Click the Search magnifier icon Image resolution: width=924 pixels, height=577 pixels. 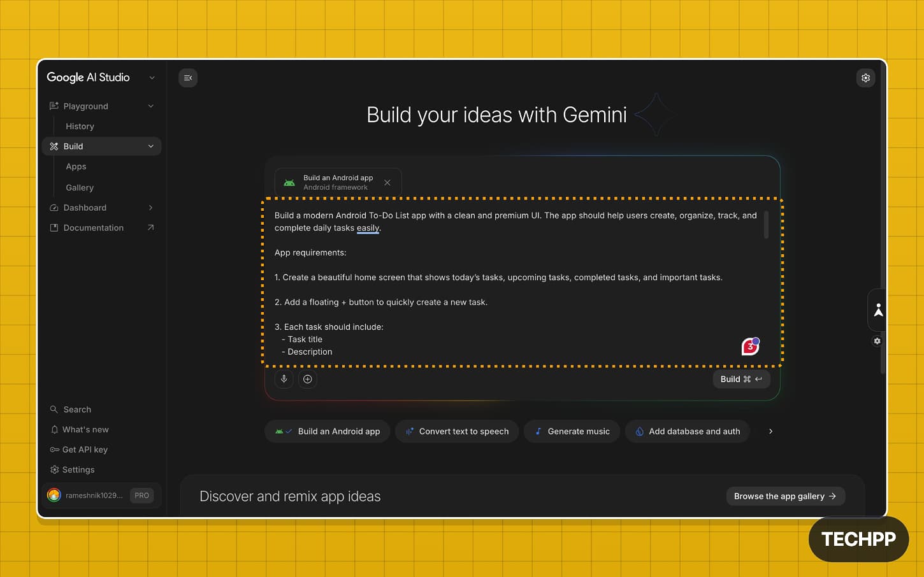point(54,410)
